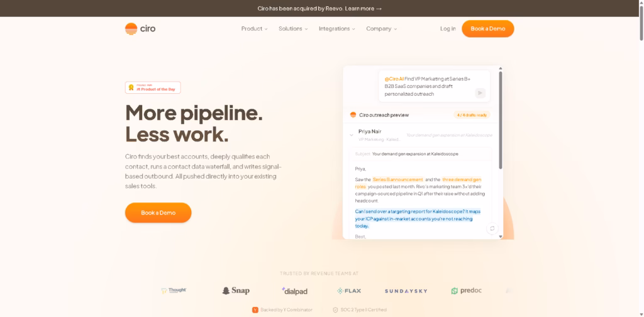
Task: Click the SundaySky logo
Action: [x=406, y=291]
